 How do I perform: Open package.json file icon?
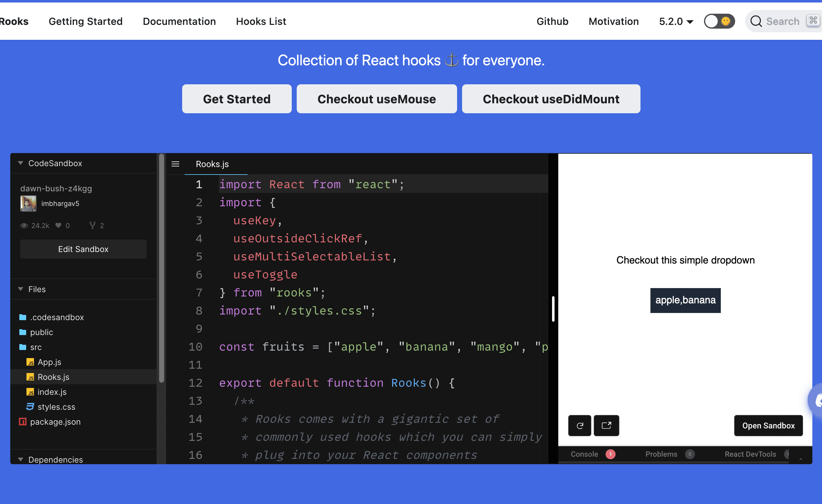point(23,422)
